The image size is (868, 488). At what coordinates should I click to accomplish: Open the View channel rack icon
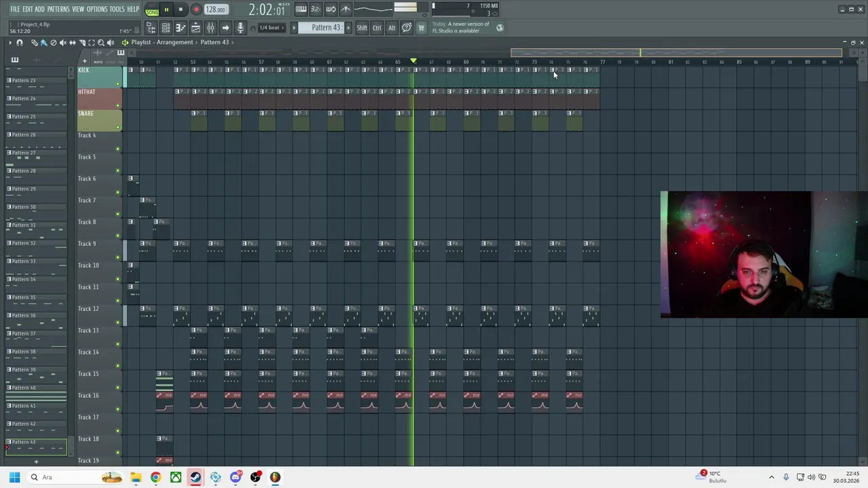pyautogui.click(x=165, y=28)
